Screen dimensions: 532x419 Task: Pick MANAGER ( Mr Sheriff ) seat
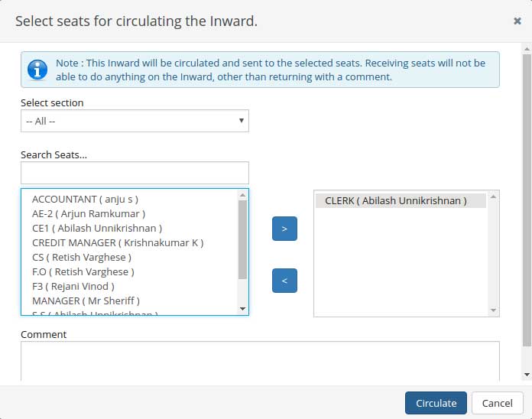pos(86,300)
